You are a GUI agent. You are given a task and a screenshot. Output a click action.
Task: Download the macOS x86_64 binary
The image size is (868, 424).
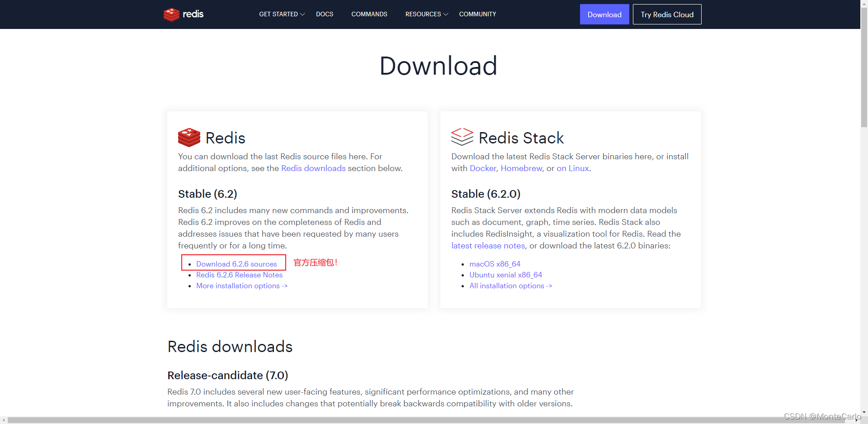click(495, 264)
